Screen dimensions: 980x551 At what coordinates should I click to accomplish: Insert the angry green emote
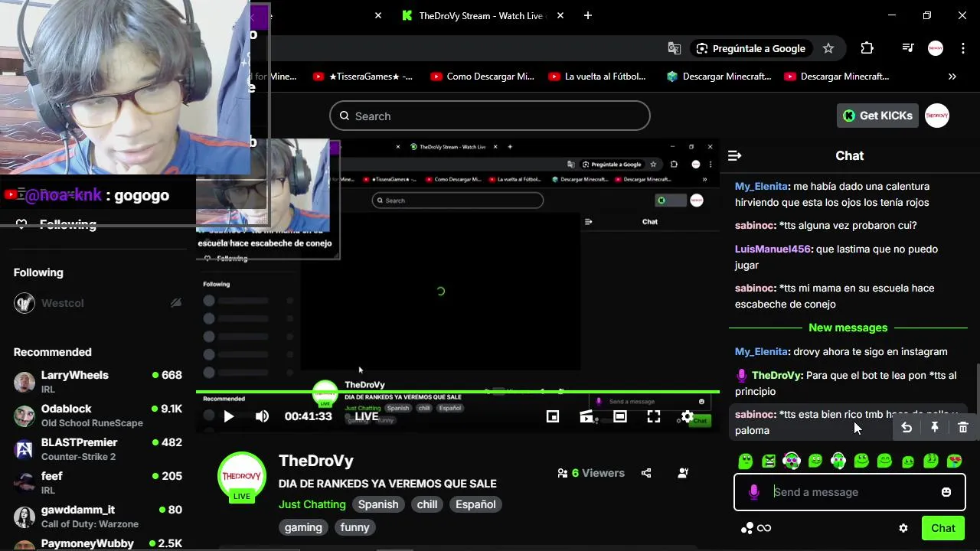(769, 461)
